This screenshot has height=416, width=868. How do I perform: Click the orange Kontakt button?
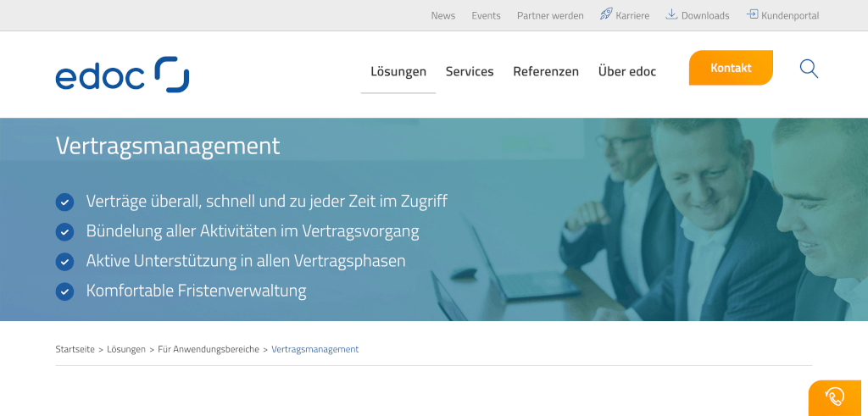tap(731, 68)
